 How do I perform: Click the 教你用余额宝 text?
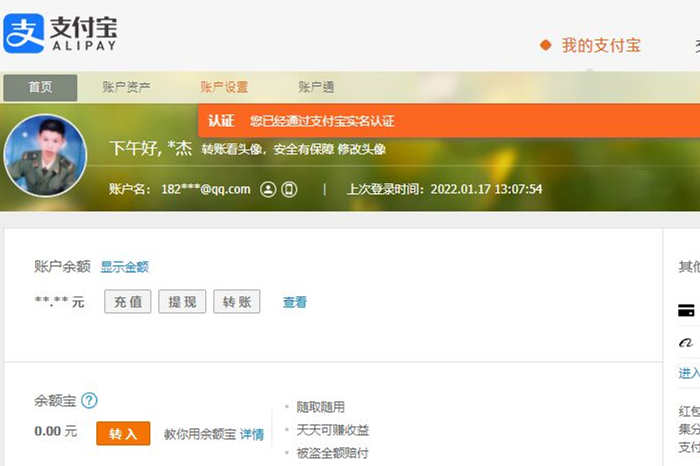(x=200, y=434)
